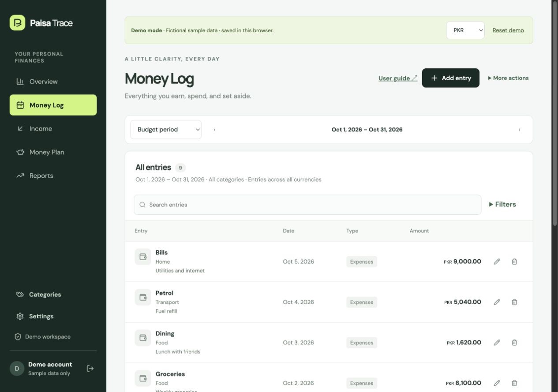Click the Bills entry title
Screen dimensions: 558x392
161,253
